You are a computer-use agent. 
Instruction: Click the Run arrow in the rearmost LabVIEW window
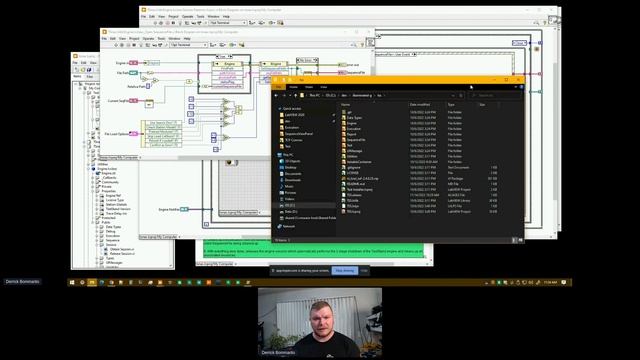(x=156, y=23)
